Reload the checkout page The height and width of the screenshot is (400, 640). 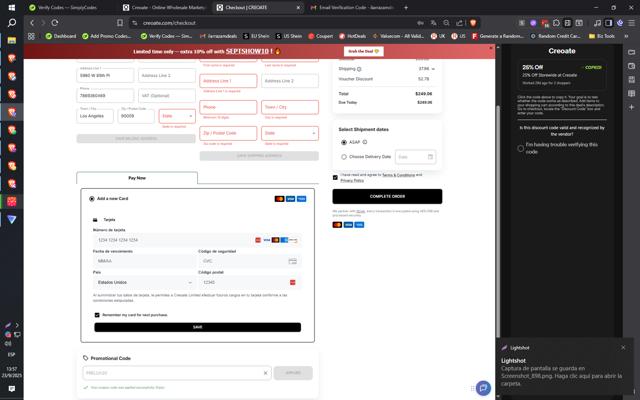tap(55, 23)
